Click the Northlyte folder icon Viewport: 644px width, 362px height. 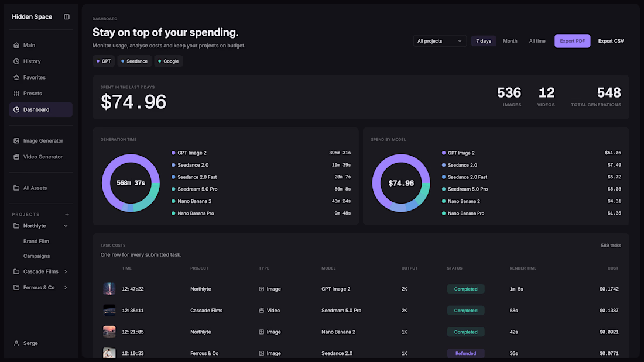(x=16, y=226)
